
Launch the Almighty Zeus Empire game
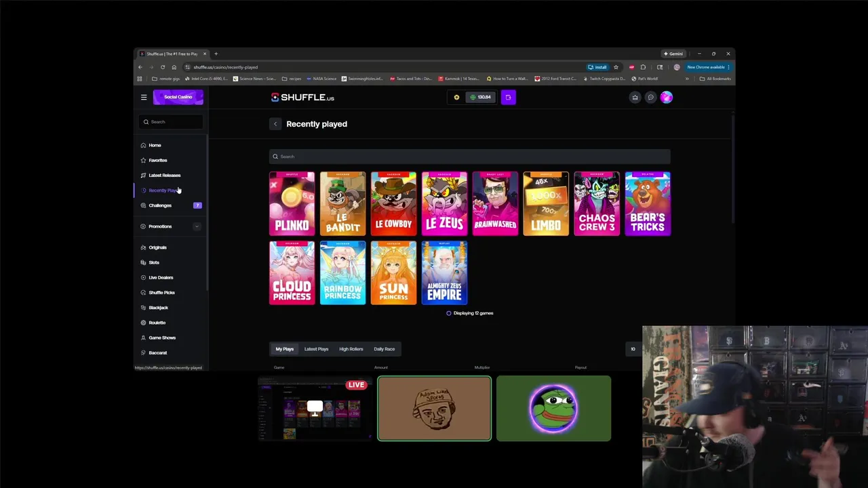444,272
